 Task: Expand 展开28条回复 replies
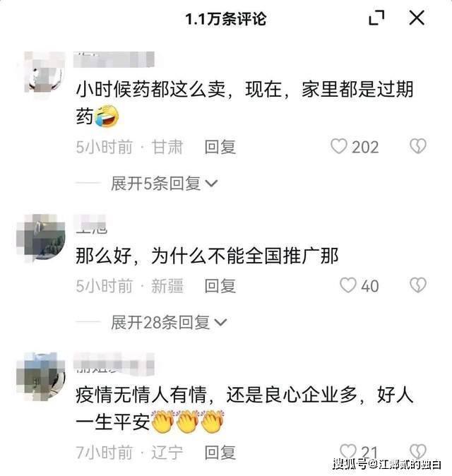[x=169, y=322]
